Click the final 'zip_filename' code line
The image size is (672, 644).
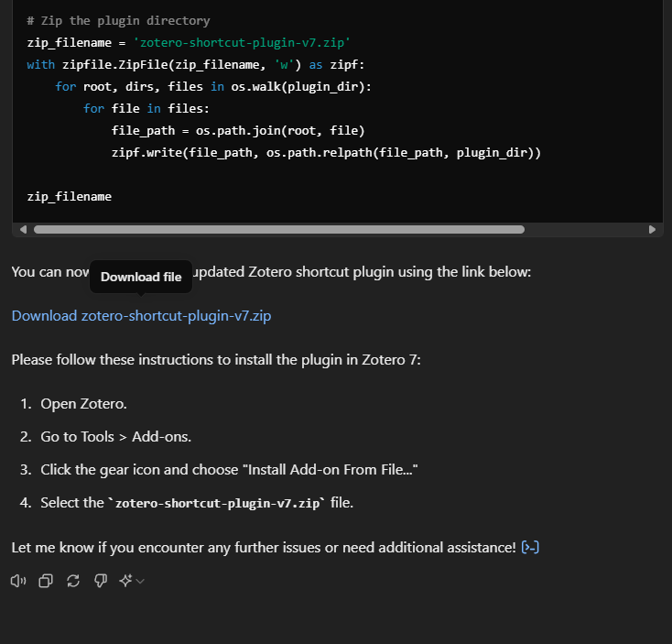coord(69,196)
